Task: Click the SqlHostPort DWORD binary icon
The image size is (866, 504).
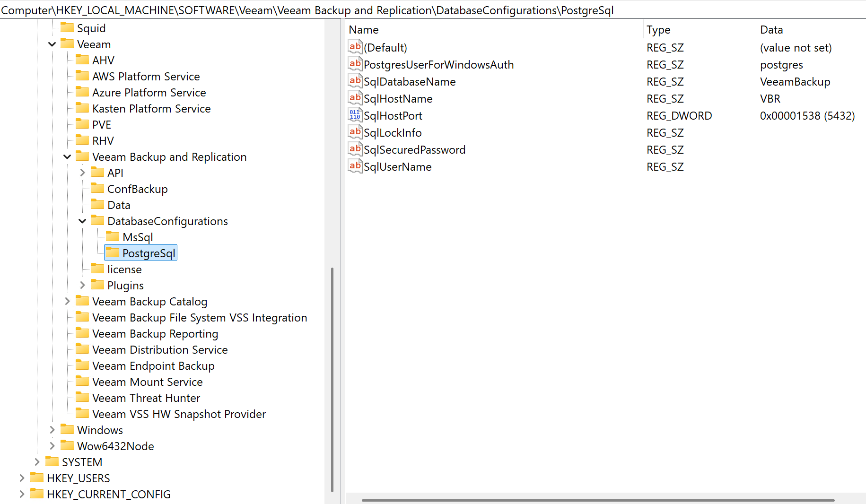Action: (355, 115)
